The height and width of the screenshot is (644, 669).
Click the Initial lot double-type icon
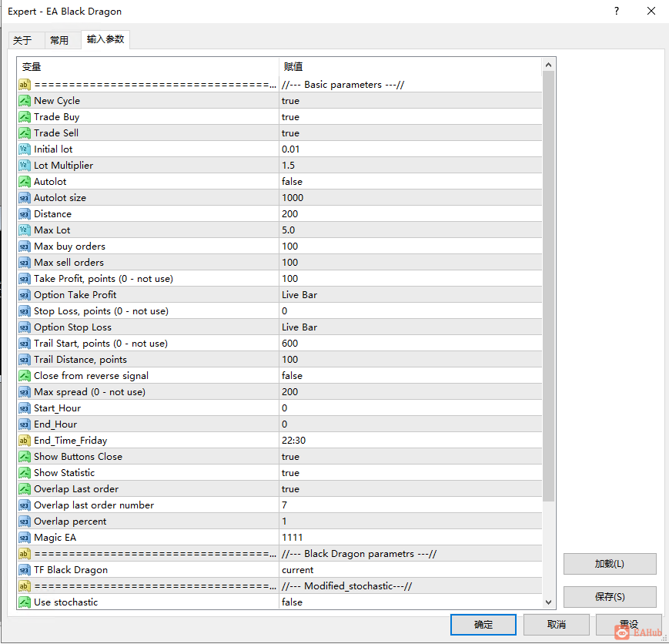coord(25,149)
